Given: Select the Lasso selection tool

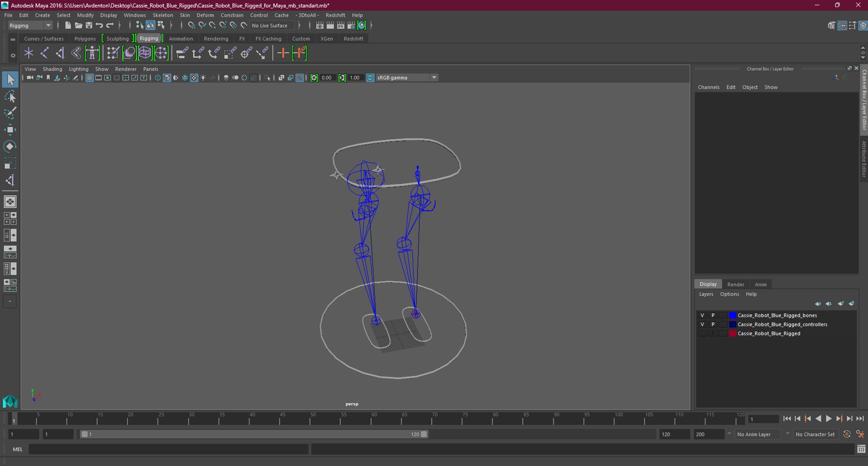Looking at the screenshot, I should tap(10, 97).
